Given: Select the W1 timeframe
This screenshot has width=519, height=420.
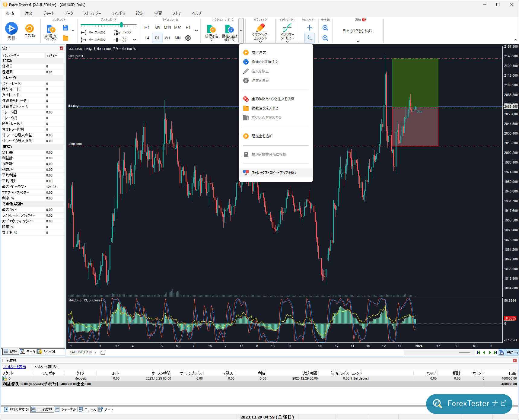Looking at the screenshot, I should tap(167, 38).
